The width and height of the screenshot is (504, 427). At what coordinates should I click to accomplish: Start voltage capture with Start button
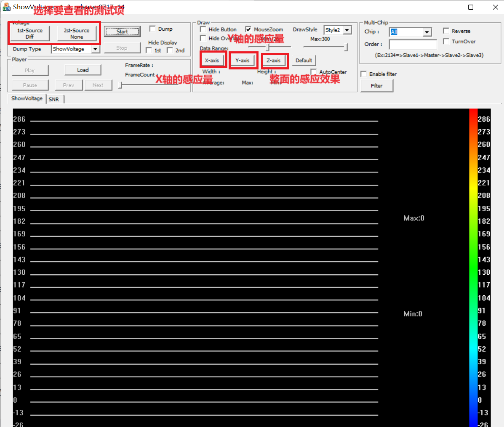point(122,32)
